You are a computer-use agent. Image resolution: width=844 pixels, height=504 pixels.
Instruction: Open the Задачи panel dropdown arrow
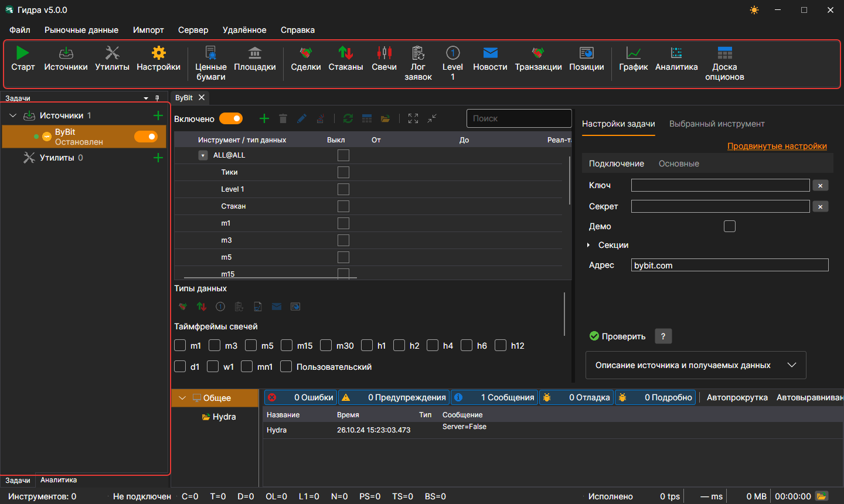pyautogui.click(x=146, y=98)
